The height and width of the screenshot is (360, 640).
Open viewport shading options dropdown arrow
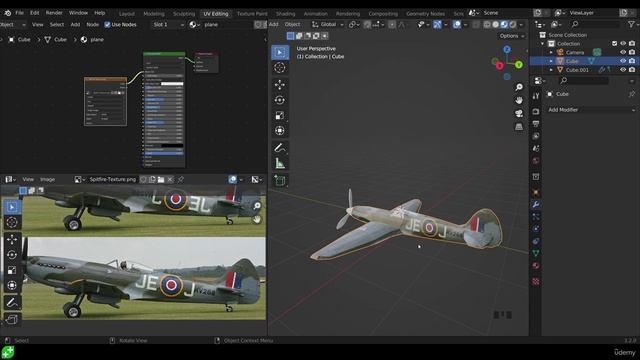(x=521, y=24)
